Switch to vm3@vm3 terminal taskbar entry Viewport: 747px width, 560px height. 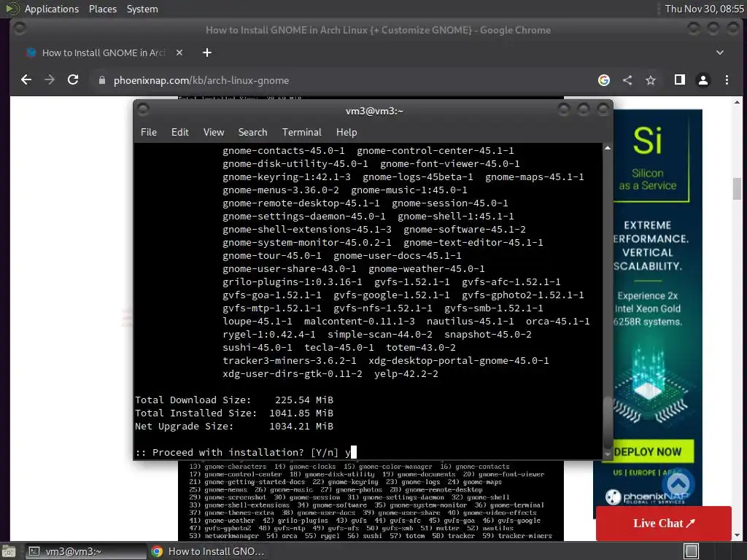coord(85,551)
